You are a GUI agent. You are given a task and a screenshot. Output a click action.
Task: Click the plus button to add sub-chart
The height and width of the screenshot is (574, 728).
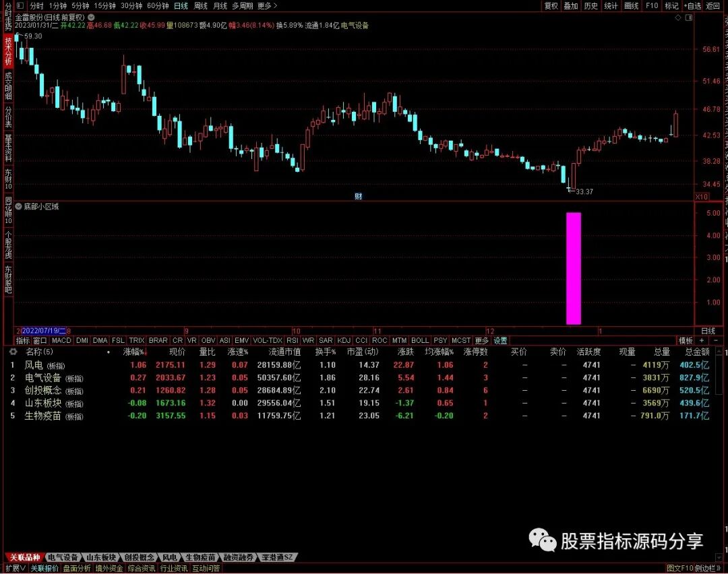coord(702,341)
